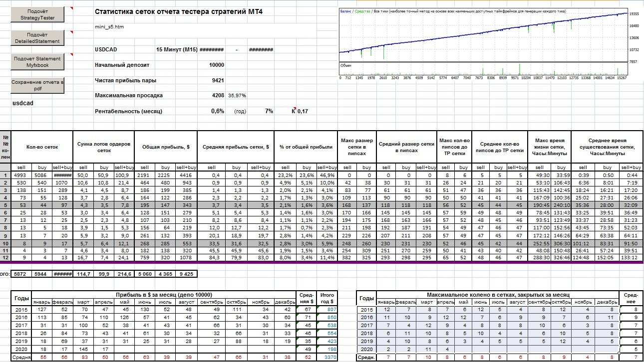The height and width of the screenshot is (362, 644).
Task: Select the Сред-нее column header in колено table
Action: (x=631, y=298)
